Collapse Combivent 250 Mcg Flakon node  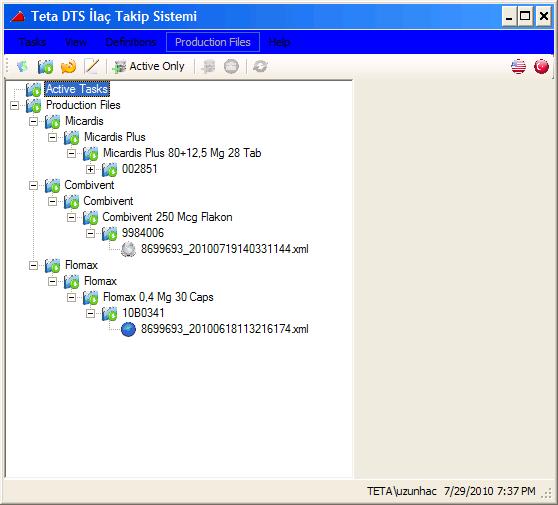point(71,217)
